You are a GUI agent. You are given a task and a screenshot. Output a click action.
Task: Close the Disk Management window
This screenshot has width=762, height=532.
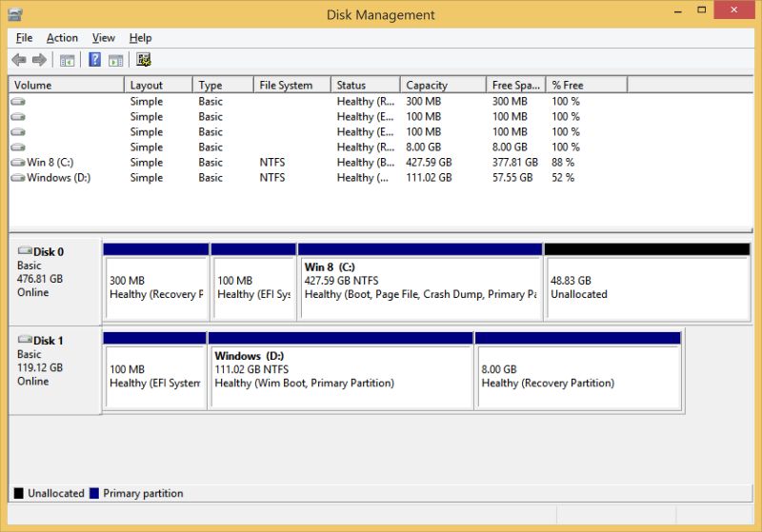coord(733,10)
